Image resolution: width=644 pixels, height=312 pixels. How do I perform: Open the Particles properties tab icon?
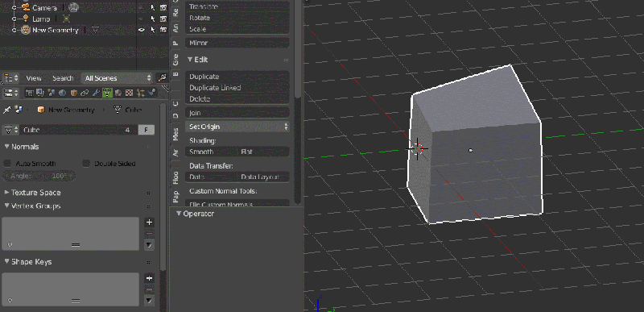tap(141, 93)
